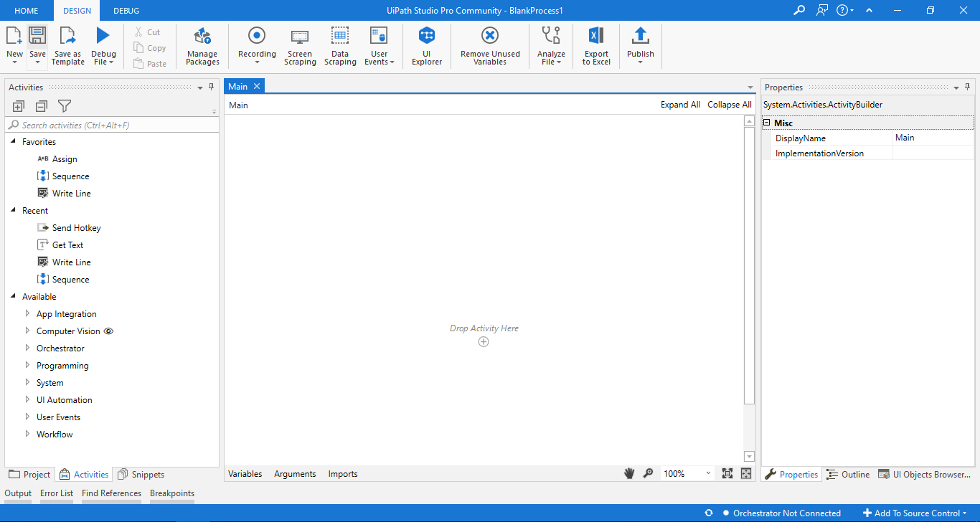Image resolution: width=980 pixels, height=522 pixels.
Task: Pin the Activities panel
Action: coord(211,87)
